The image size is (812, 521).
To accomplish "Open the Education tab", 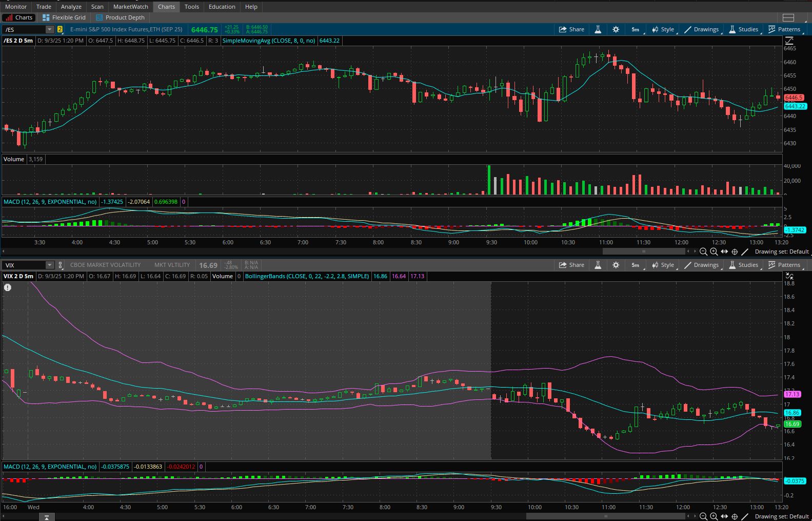I will [222, 7].
